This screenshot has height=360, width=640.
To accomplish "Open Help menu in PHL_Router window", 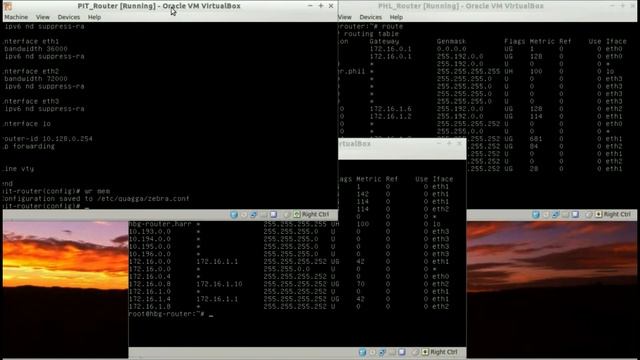I will [x=396, y=17].
